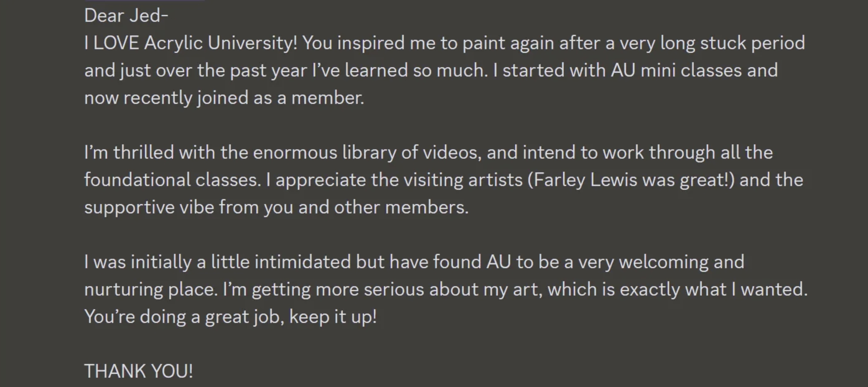
Task: Click the purple underline above the greeting
Action: (x=145, y=0)
